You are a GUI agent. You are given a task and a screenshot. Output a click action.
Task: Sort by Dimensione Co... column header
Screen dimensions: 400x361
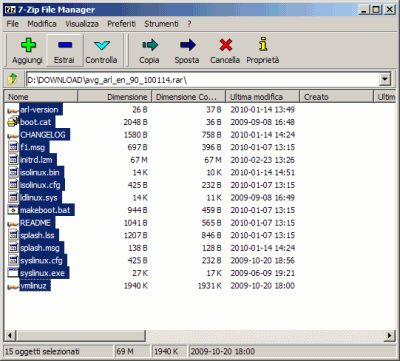(189, 97)
